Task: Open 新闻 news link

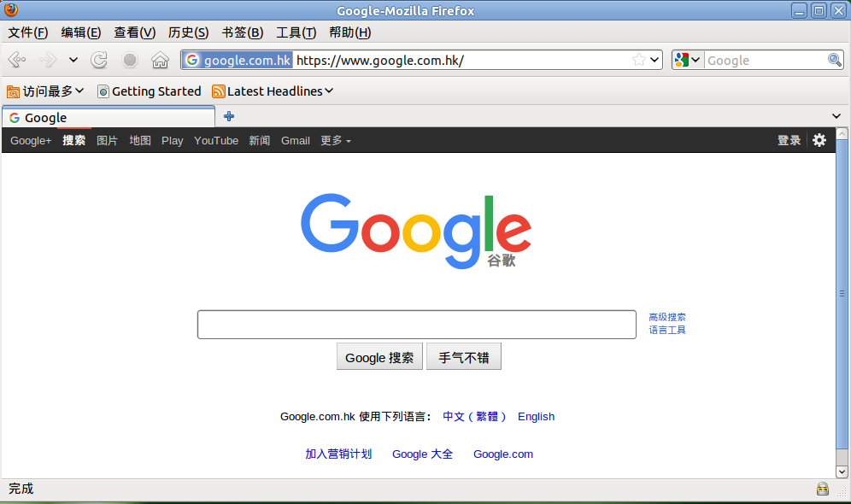Action: pos(260,140)
